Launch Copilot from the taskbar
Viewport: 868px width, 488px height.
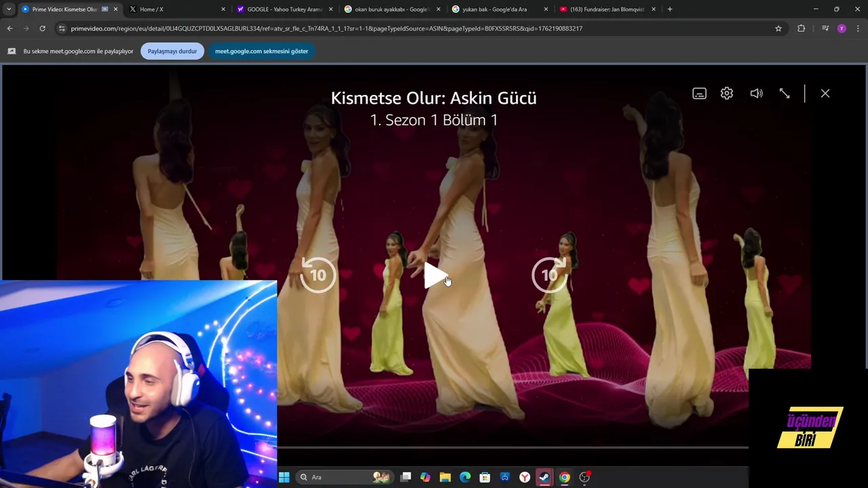click(425, 477)
